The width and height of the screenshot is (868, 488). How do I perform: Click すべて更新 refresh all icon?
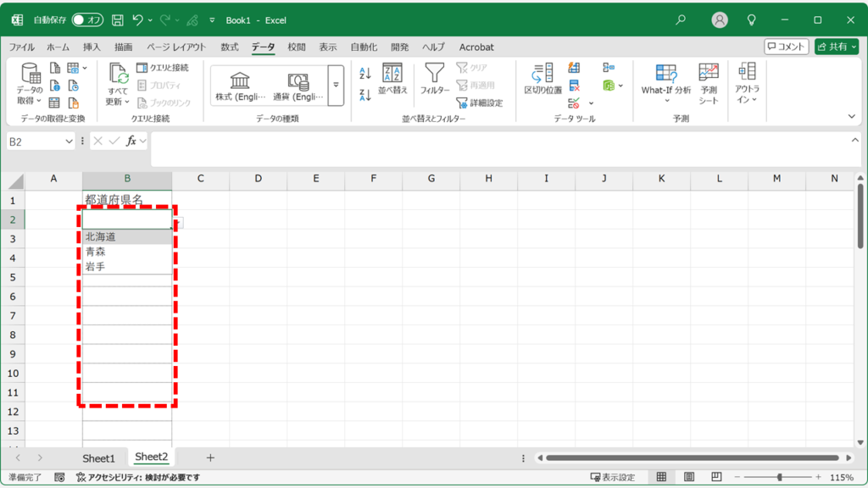pyautogui.click(x=118, y=84)
